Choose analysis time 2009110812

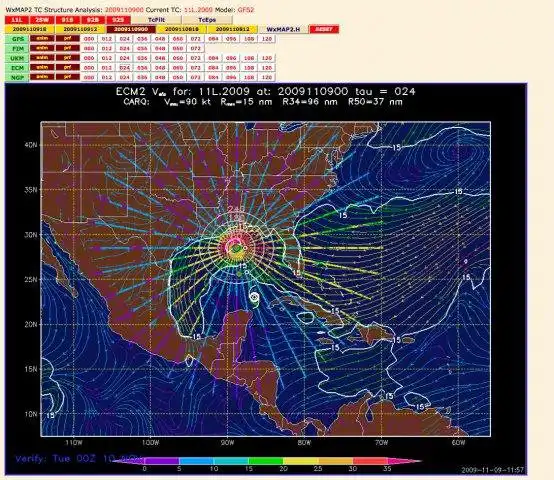point(233,29)
